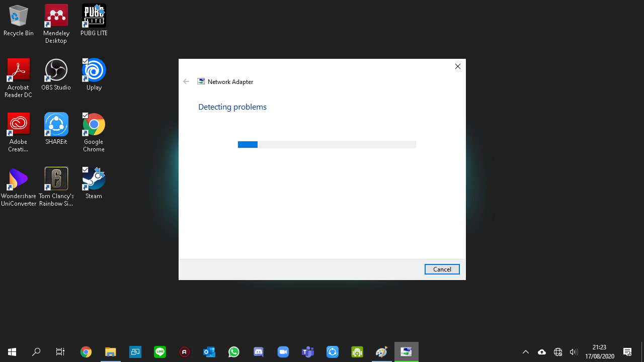Select Tom Clancy's Rainbow Six shortcut
Image resolution: width=644 pixels, height=362 pixels.
[x=56, y=187]
